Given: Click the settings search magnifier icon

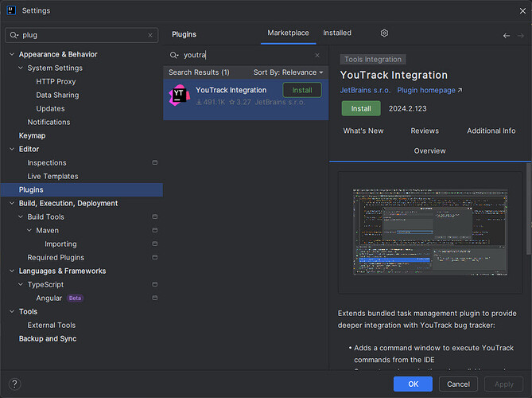Looking at the screenshot, I should click(x=14, y=35).
